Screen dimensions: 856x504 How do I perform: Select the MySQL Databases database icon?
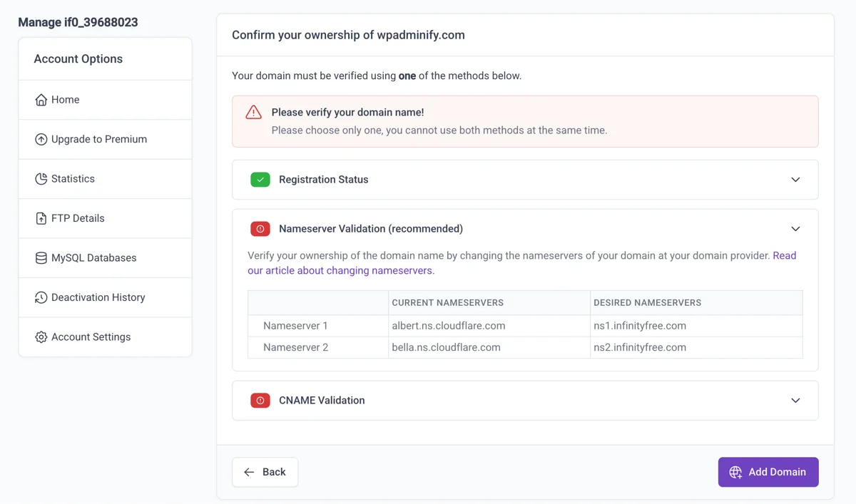click(x=41, y=257)
